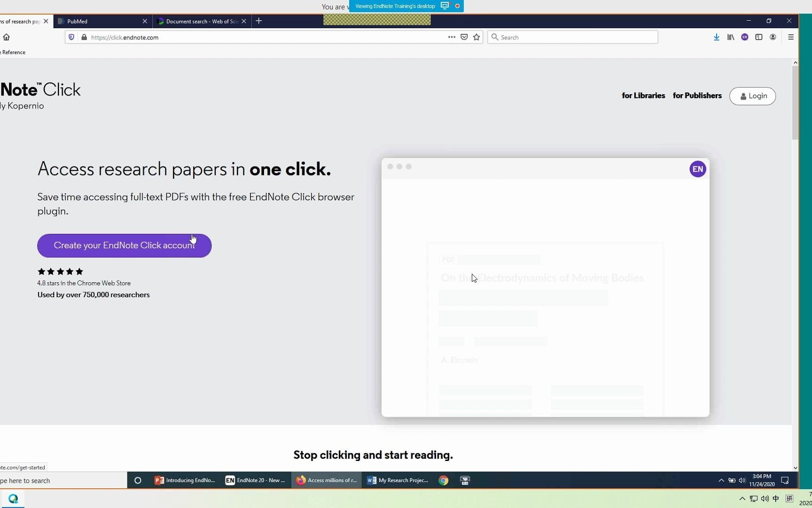The width and height of the screenshot is (812, 508).
Task: Open the for Publishers link
Action: (x=697, y=95)
